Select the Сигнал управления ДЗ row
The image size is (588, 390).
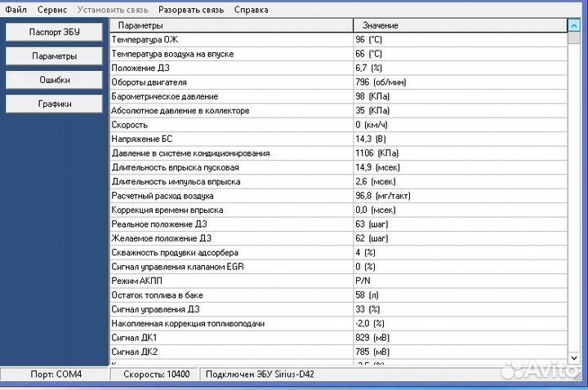coord(339,309)
